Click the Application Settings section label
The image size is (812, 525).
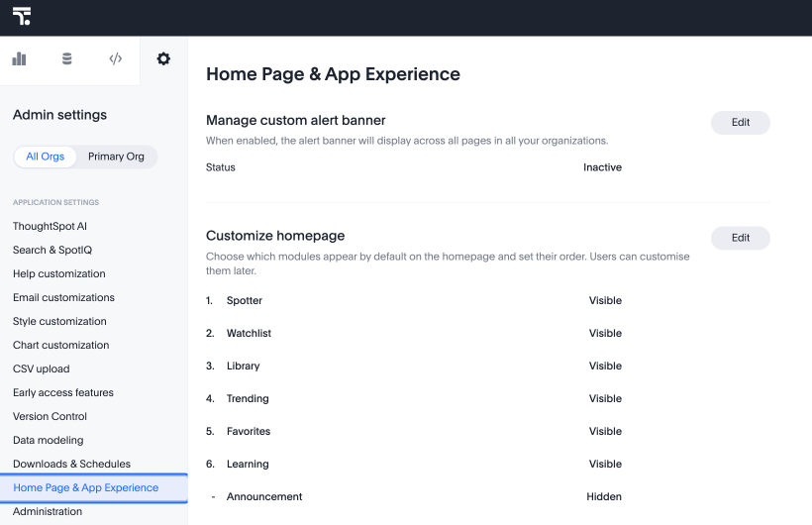tap(55, 202)
